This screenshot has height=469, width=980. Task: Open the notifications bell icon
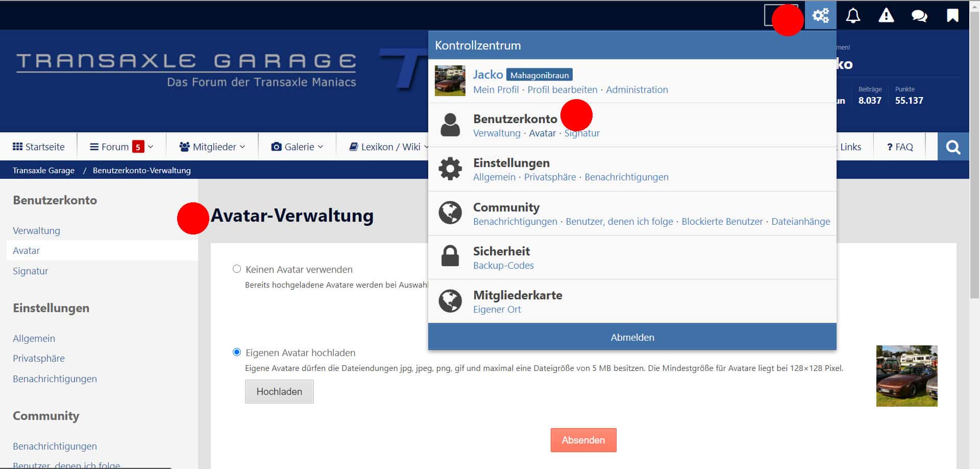(853, 15)
